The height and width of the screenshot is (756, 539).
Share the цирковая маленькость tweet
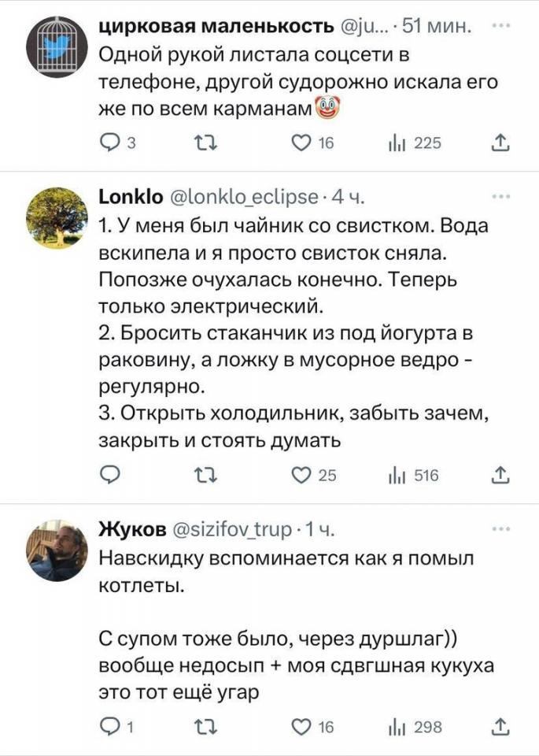tap(499, 143)
